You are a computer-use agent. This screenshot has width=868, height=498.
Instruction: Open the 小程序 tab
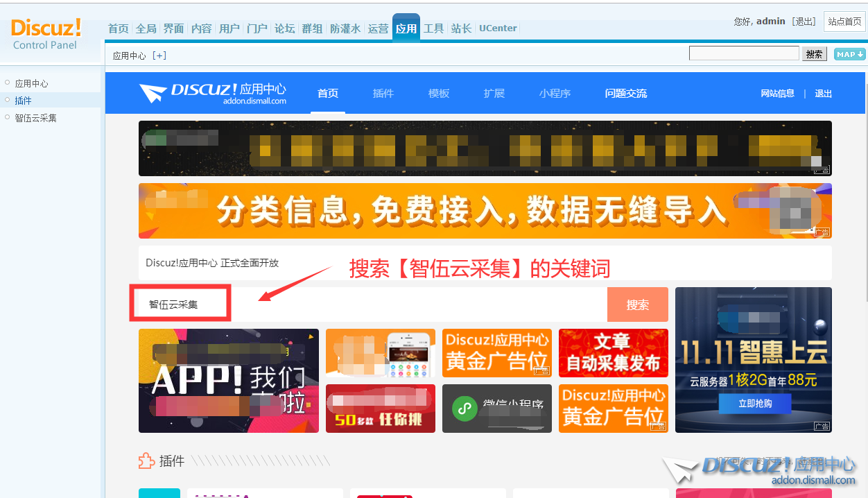pos(555,94)
